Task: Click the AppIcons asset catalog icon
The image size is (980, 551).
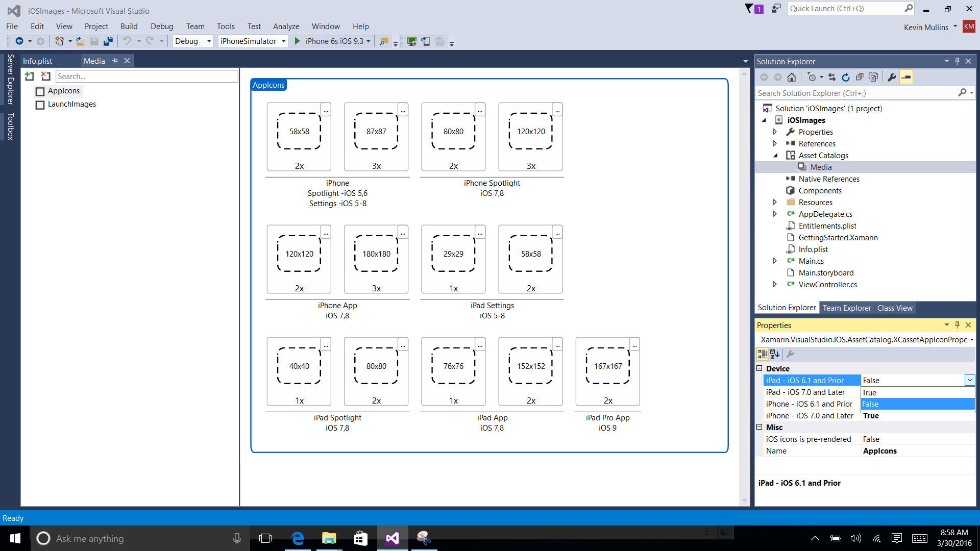Action: coord(40,91)
